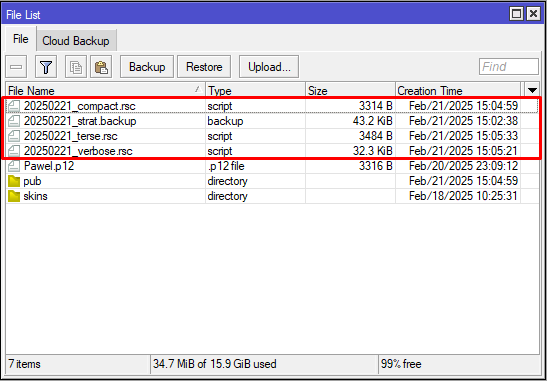This screenshot has width=547, height=381.
Task: Click file icon beside 20250221_compact.rsc
Action: [x=14, y=105]
